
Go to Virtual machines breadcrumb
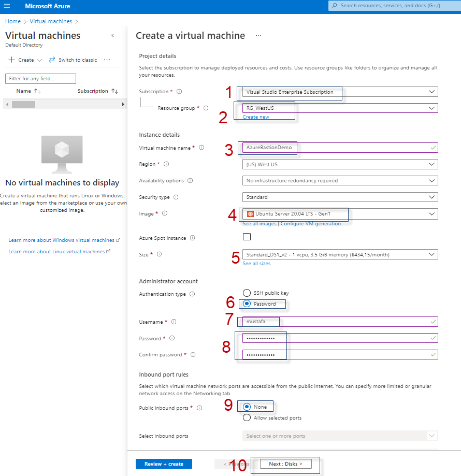click(x=51, y=21)
